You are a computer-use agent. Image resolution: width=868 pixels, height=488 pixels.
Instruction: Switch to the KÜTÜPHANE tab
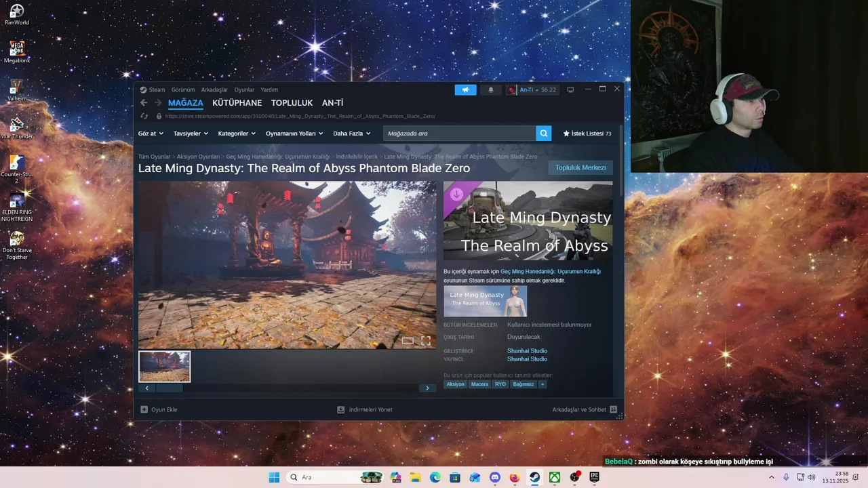(237, 103)
